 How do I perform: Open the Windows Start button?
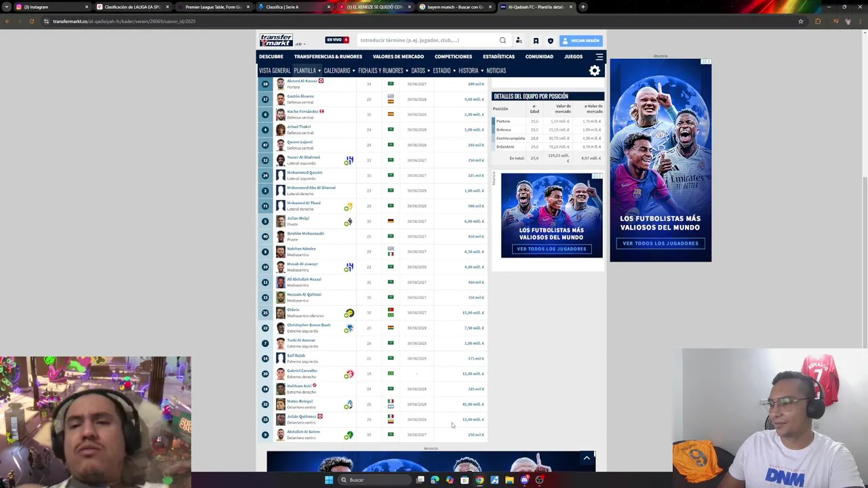tap(329, 480)
